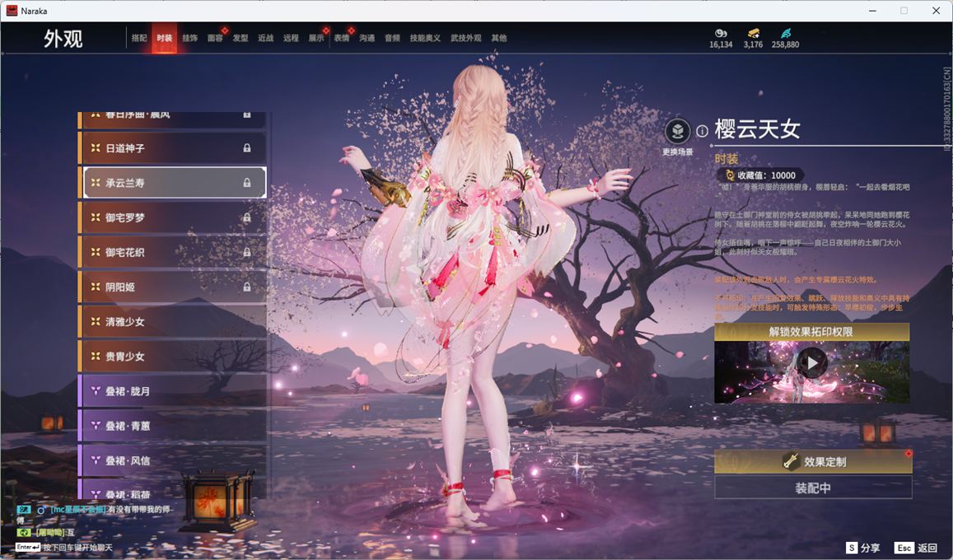Click the lock icon on 承云兰寿
953x560 pixels.
[246, 183]
